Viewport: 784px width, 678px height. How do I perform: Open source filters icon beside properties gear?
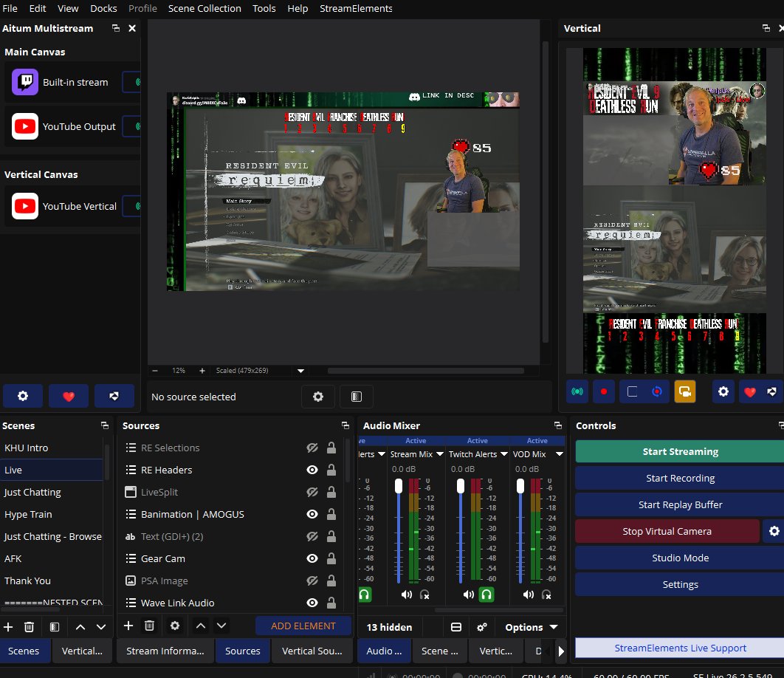[356, 397]
